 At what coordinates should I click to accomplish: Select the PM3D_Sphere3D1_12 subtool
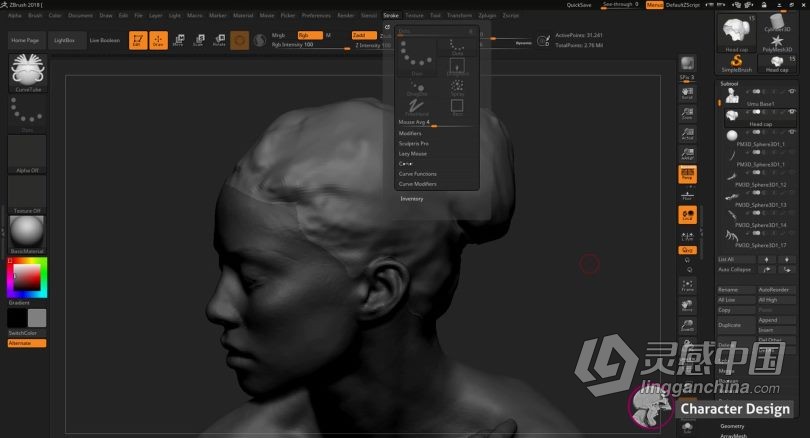point(758,177)
